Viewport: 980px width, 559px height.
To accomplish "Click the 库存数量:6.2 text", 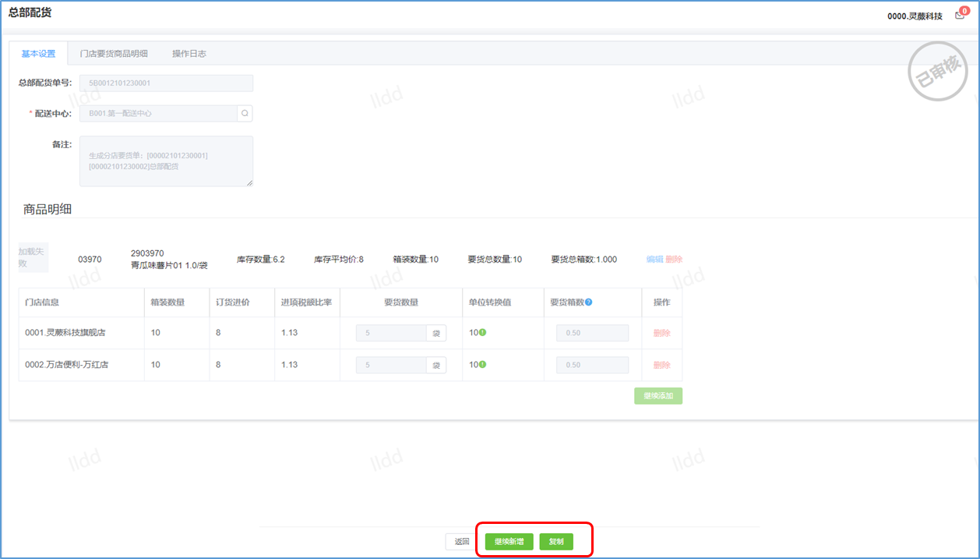I will [261, 260].
